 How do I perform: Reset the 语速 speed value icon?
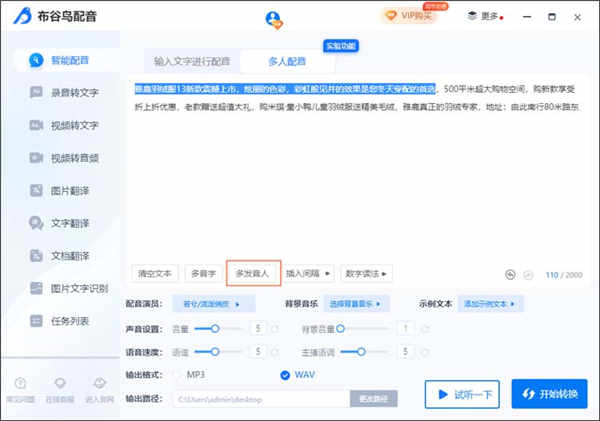coord(275,352)
